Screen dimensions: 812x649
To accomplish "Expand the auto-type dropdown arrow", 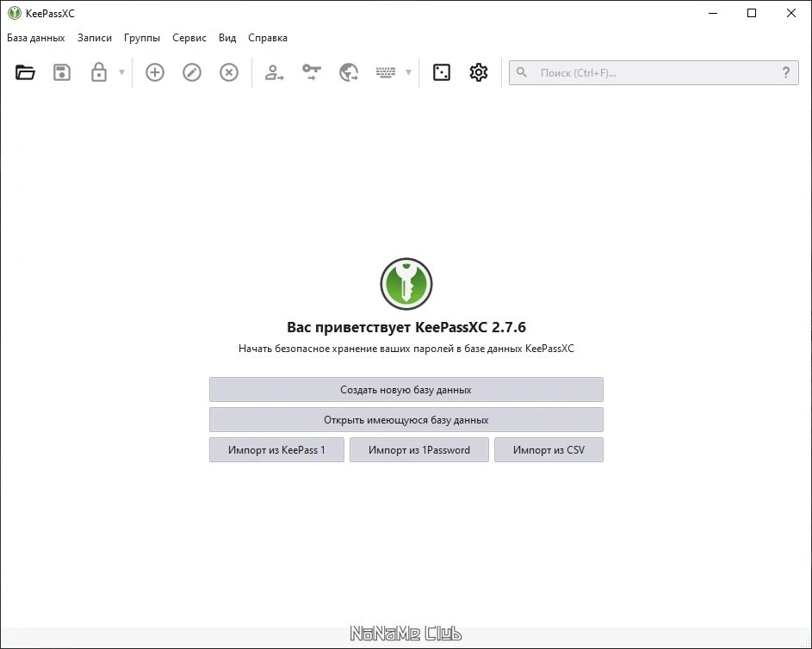I will point(409,72).
